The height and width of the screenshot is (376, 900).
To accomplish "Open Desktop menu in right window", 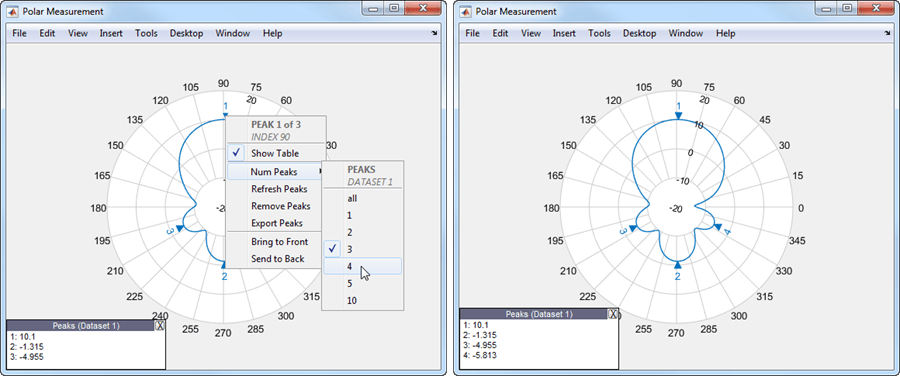I will (x=640, y=33).
